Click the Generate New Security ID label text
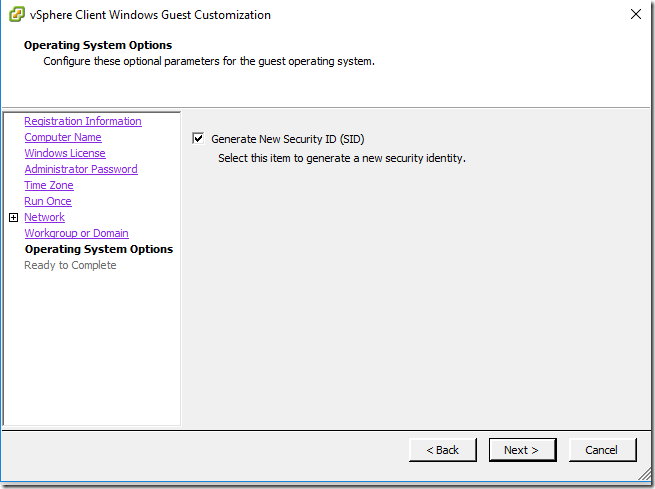Viewport: 655px width, 489px height. (287, 139)
